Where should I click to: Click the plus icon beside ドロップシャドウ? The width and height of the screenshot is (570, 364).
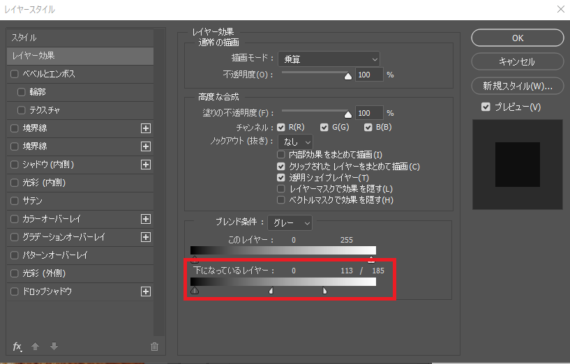pos(146,291)
